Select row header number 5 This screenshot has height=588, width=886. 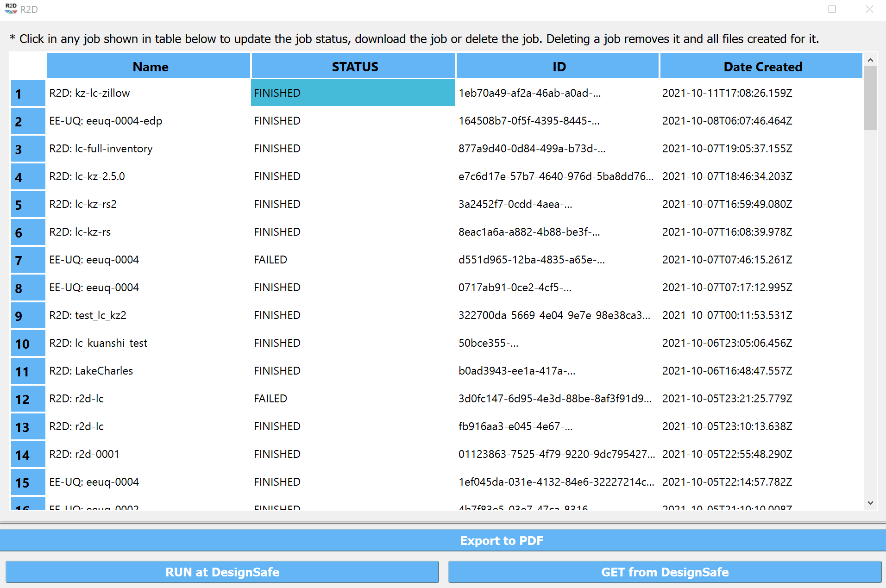coord(28,205)
